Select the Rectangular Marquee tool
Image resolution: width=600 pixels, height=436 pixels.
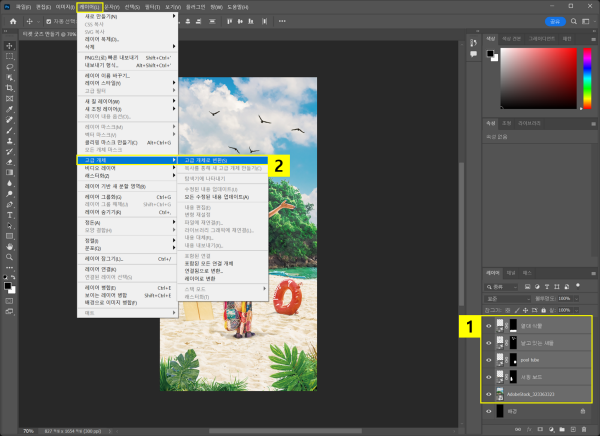[x=10, y=56]
